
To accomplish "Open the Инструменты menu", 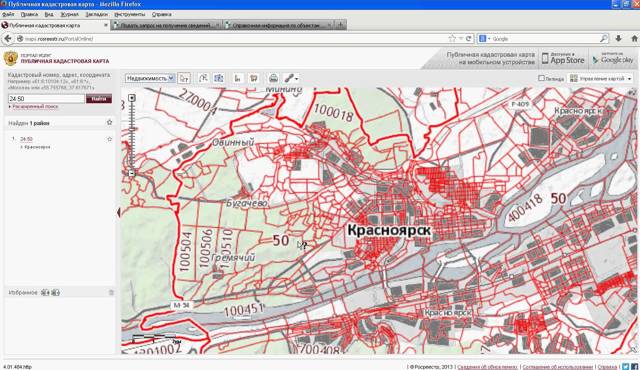I will click(x=129, y=14).
